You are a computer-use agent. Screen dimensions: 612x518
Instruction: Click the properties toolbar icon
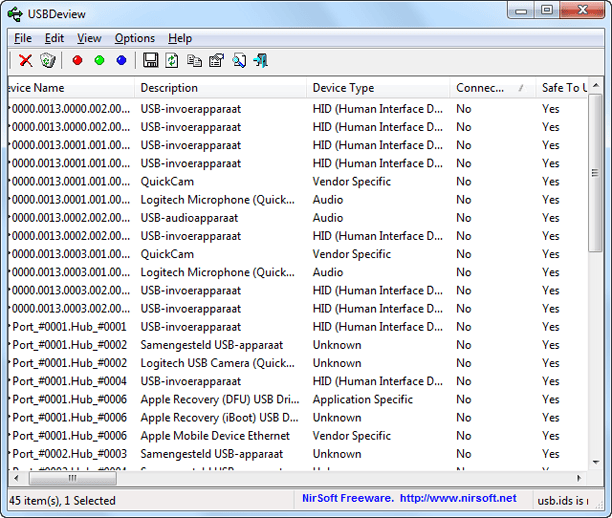pos(216,61)
